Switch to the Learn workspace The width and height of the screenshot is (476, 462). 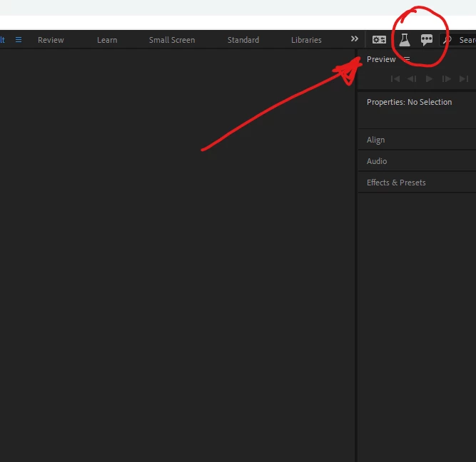pyautogui.click(x=107, y=40)
